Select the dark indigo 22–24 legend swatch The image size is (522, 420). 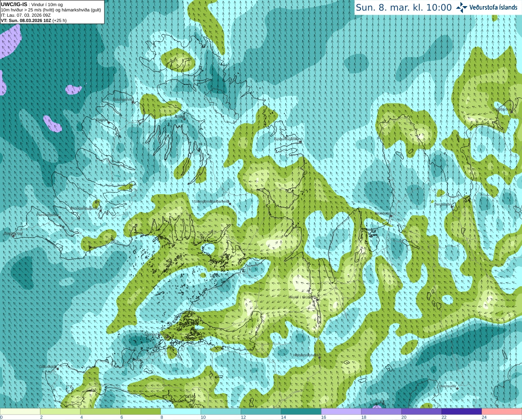click(462, 411)
